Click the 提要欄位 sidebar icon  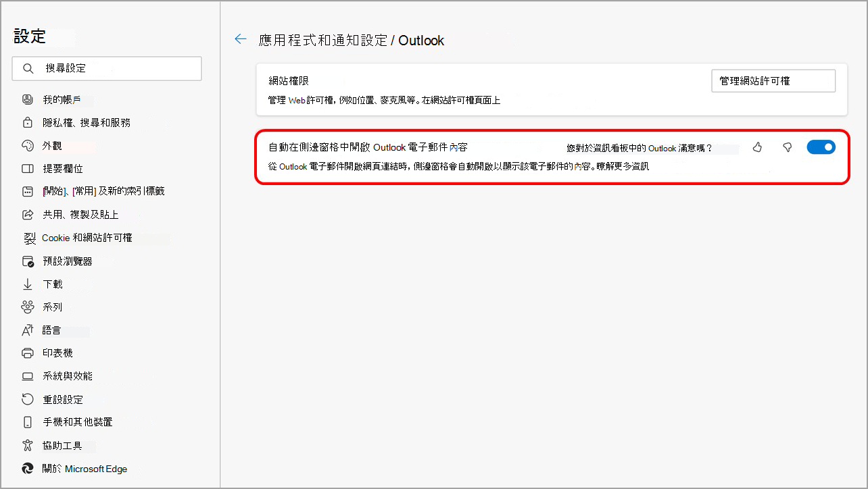click(28, 168)
